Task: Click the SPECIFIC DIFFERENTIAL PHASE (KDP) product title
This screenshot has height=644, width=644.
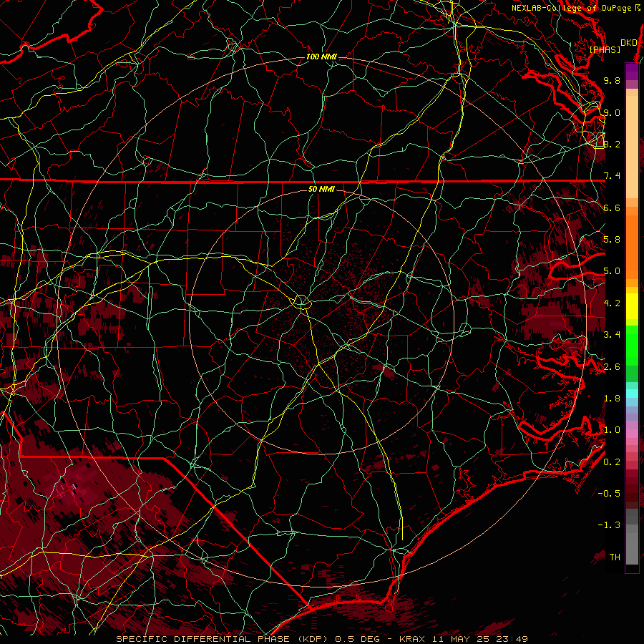Action: [223, 639]
